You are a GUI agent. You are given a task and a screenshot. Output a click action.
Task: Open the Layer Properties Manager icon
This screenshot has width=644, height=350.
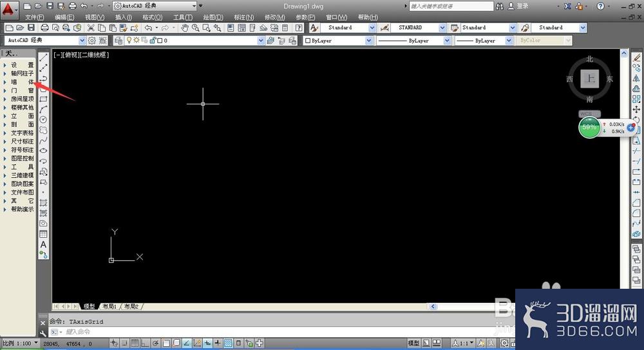pyautogui.click(x=118, y=41)
